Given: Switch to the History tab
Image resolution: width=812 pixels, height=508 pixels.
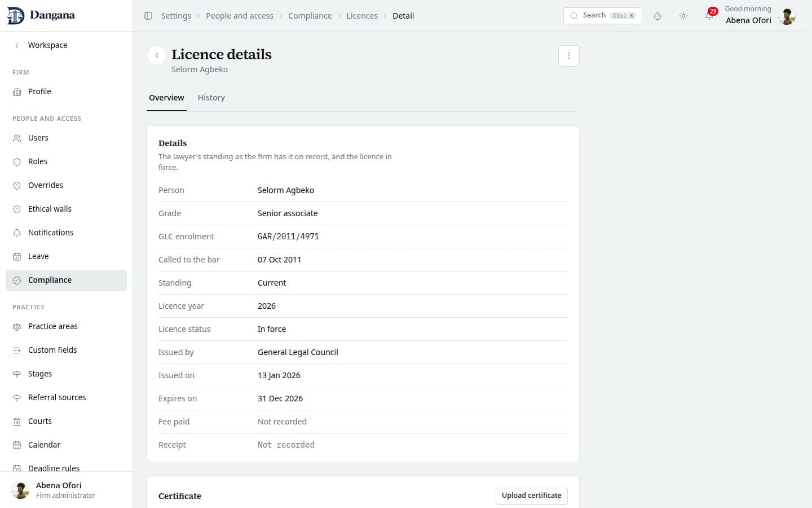Looking at the screenshot, I should coord(211,98).
